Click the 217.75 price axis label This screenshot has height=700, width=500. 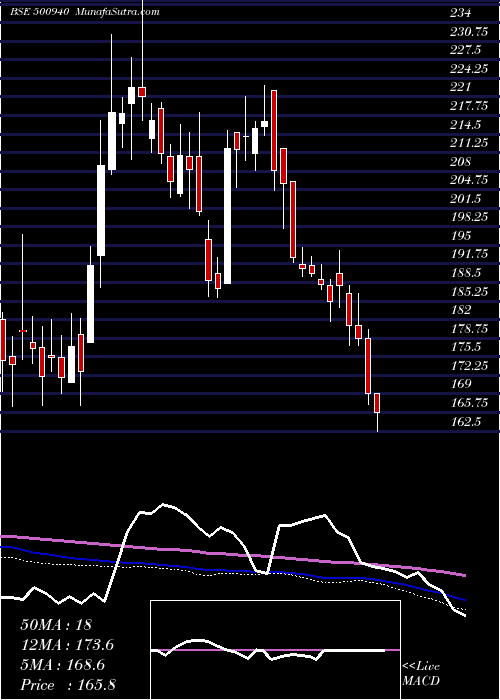468,106
